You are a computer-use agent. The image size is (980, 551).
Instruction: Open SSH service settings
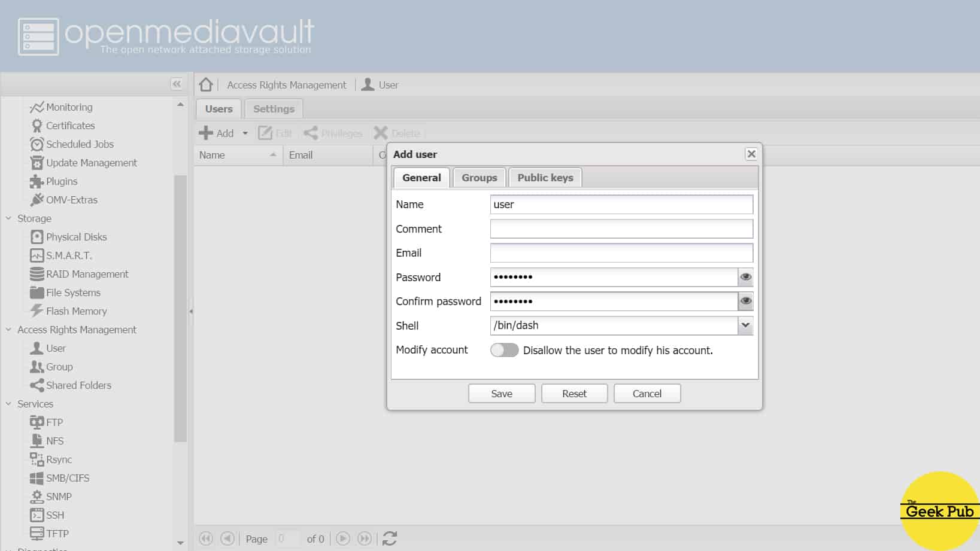point(47,515)
